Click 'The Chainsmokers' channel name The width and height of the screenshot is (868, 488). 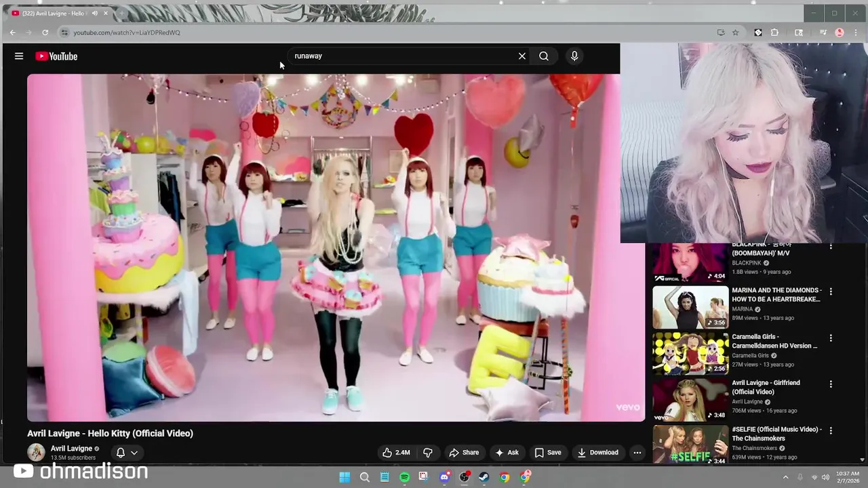click(755, 448)
